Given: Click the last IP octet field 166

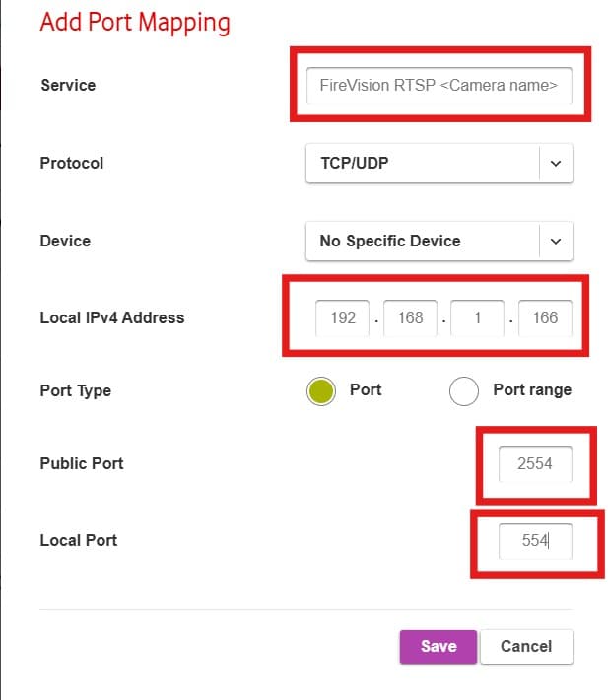Looking at the screenshot, I should click(544, 317).
